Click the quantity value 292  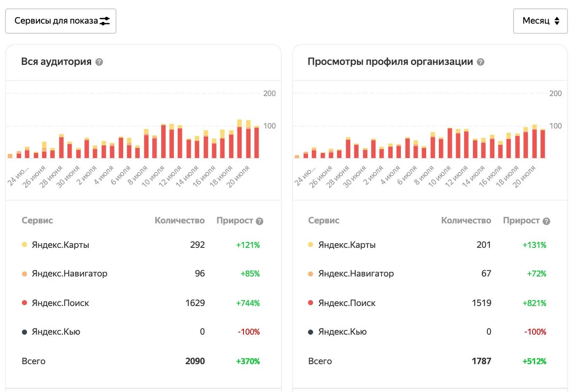(197, 245)
